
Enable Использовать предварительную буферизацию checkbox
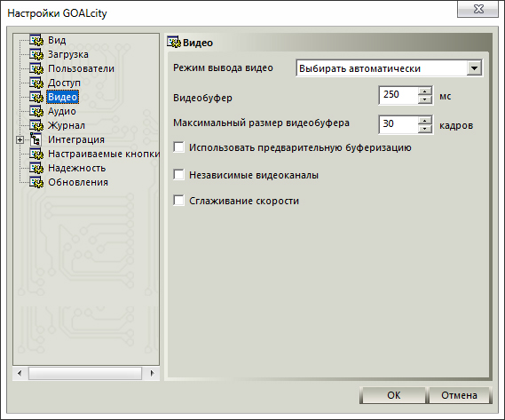click(x=178, y=147)
